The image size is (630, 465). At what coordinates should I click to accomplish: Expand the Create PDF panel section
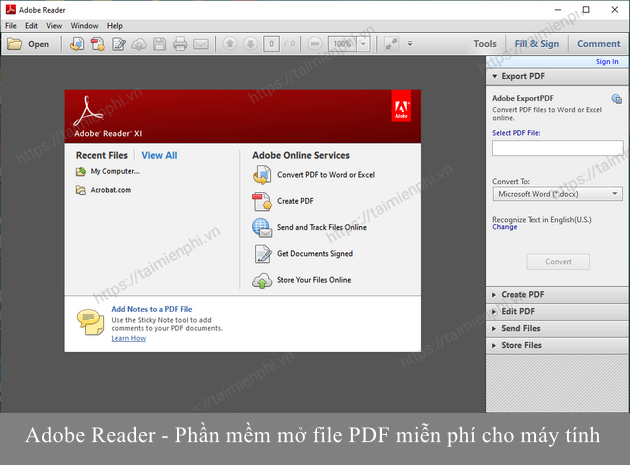[x=558, y=295]
